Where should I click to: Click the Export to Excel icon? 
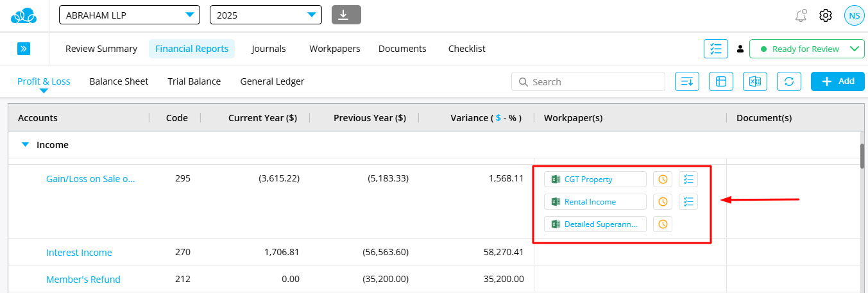tap(755, 81)
